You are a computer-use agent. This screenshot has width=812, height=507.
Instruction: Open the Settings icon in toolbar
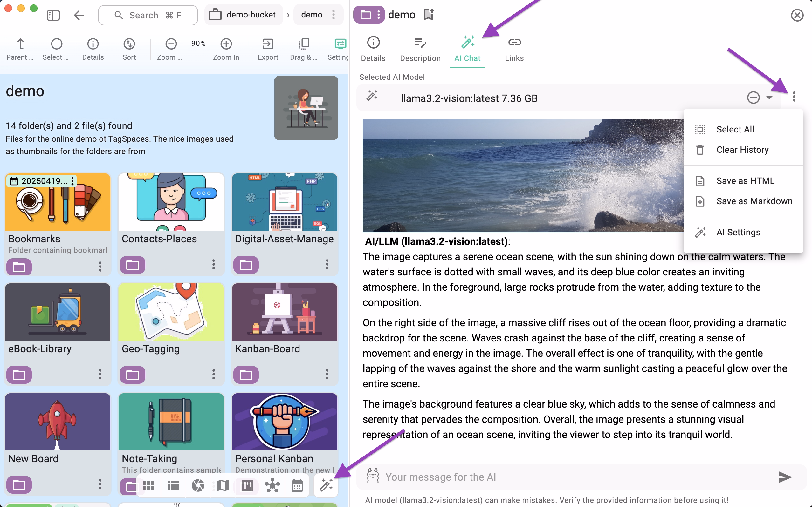pyautogui.click(x=340, y=49)
